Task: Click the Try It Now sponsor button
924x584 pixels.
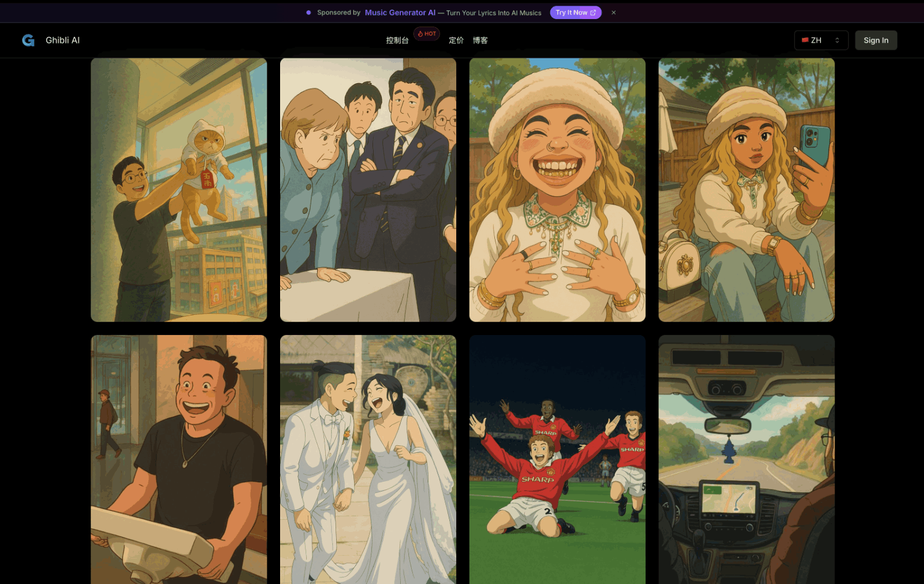Action: 576,13
